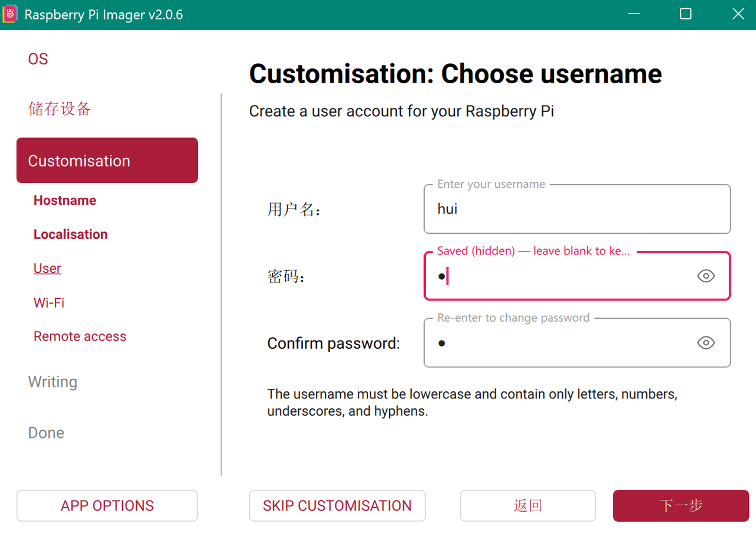
Task: Open the 储存设备 storage step
Action: click(x=59, y=109)
